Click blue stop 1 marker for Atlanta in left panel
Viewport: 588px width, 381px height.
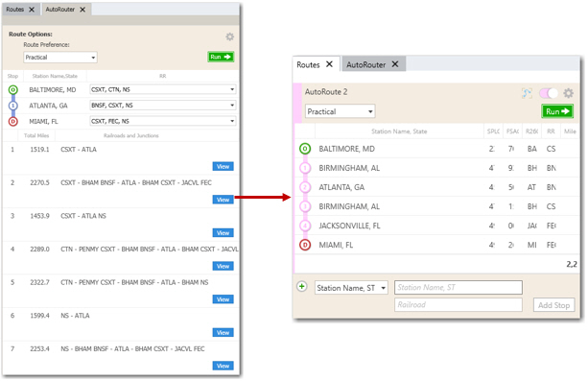pos(13,106)
